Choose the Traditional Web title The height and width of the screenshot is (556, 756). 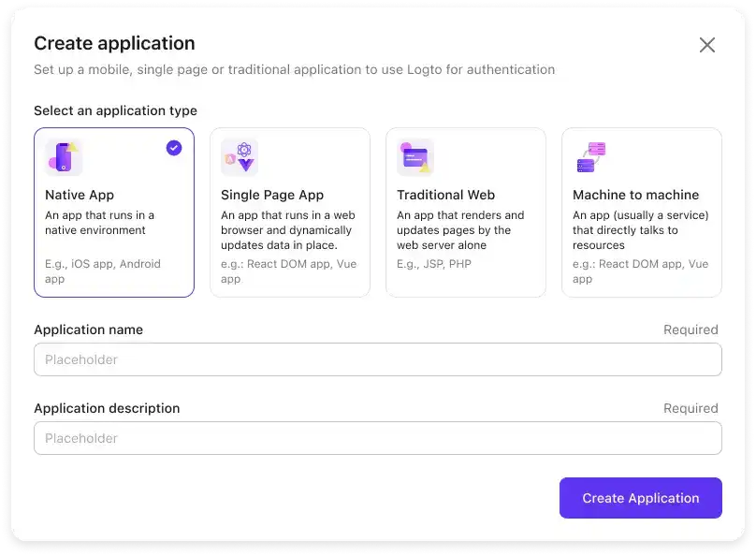(445, 195)
